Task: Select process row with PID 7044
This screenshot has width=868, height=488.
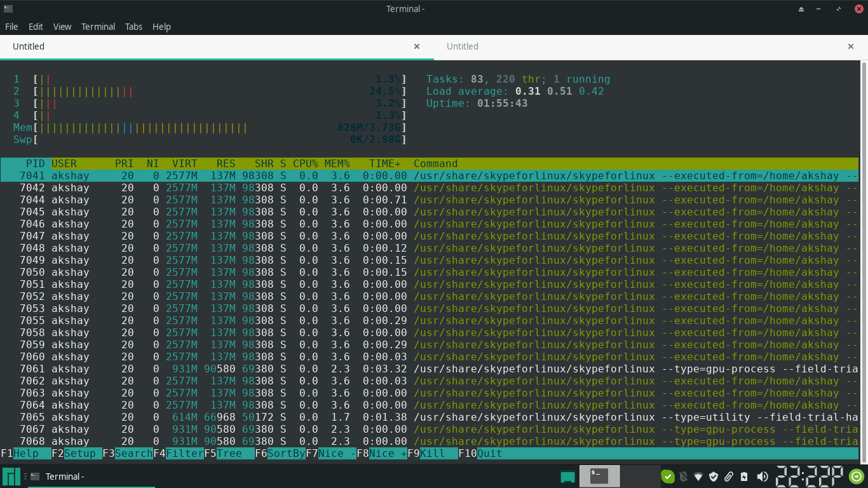Action: pos(430,200)
